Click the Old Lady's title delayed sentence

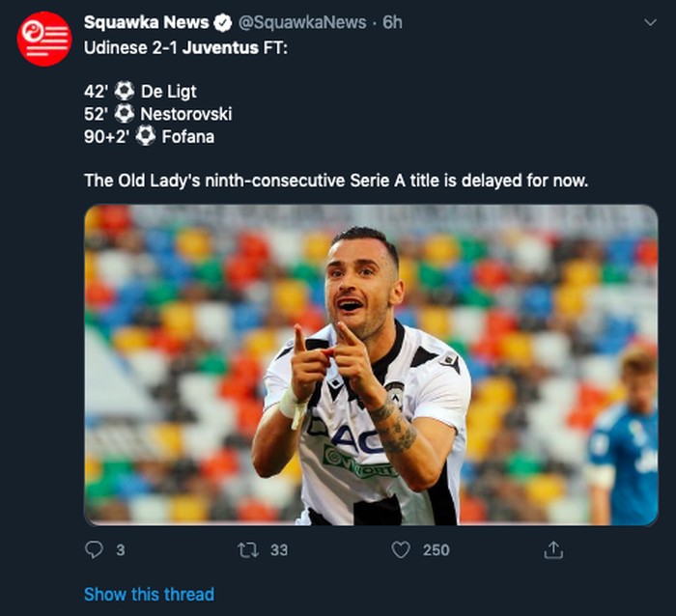[336, 181]
